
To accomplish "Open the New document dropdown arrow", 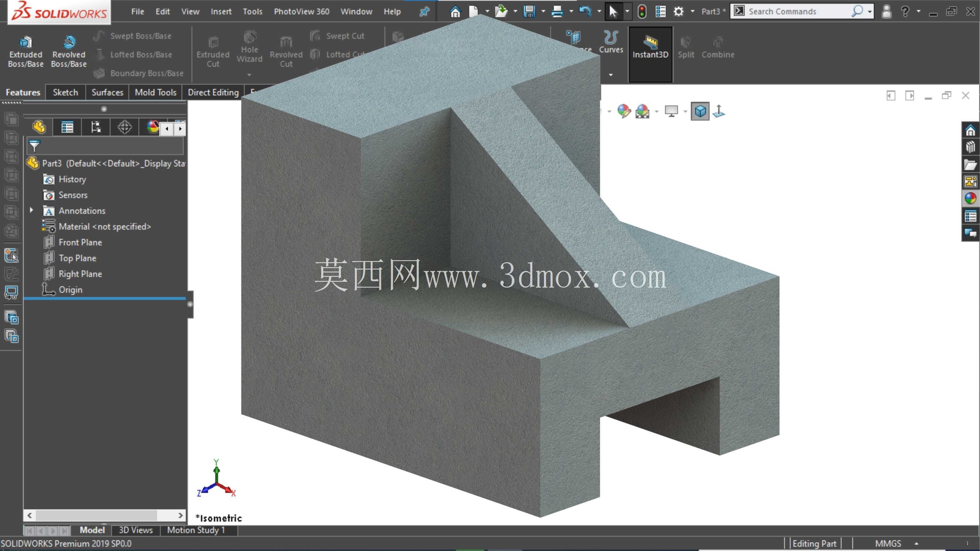I will tap(487, 11).
